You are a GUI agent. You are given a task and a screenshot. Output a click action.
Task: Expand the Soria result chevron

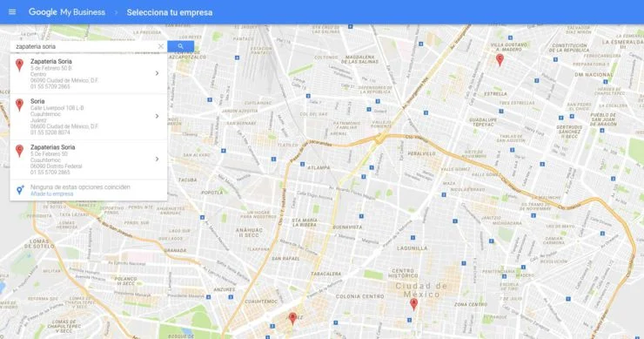pos(157,117)
